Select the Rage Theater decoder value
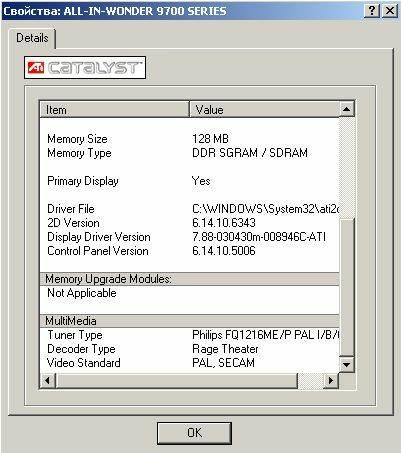Viewport: 401px width, 453px height. tap(225, 349)
